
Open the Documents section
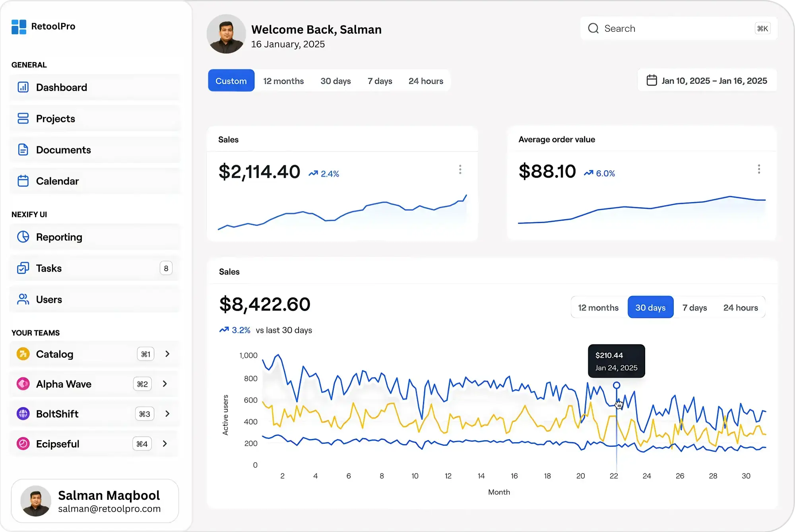63,150
